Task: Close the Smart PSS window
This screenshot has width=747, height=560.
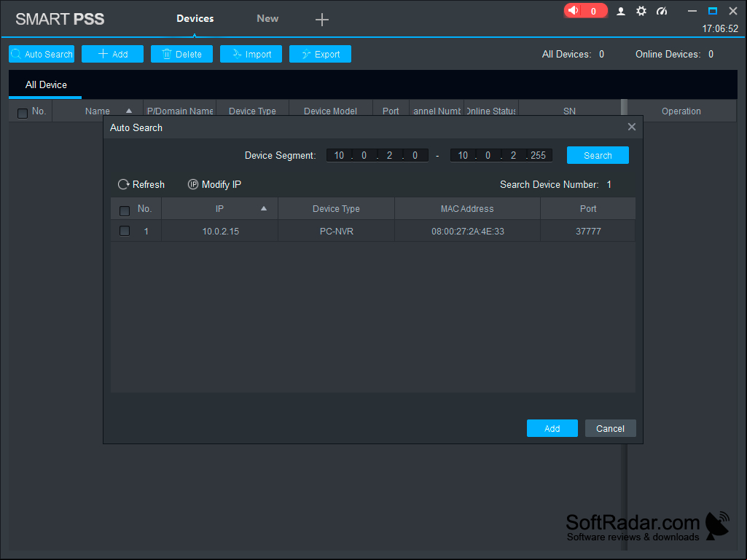Action: click(x=733, y=11)
